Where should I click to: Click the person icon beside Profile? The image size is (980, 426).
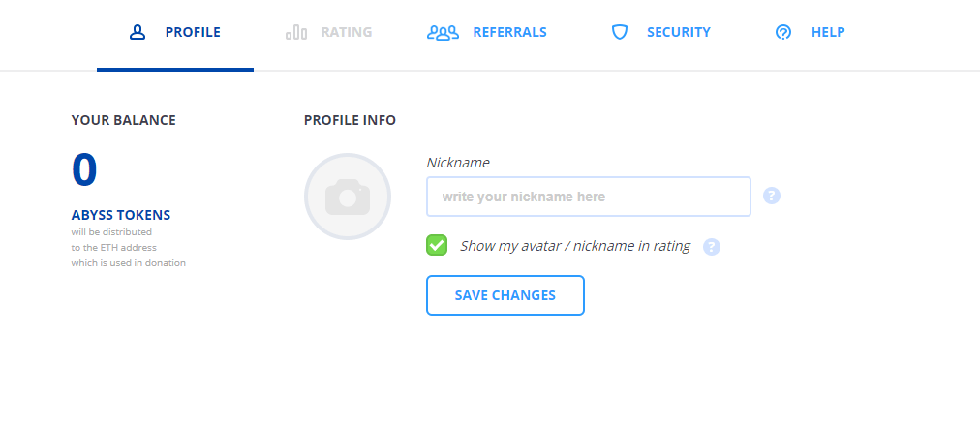coord(138,32)
